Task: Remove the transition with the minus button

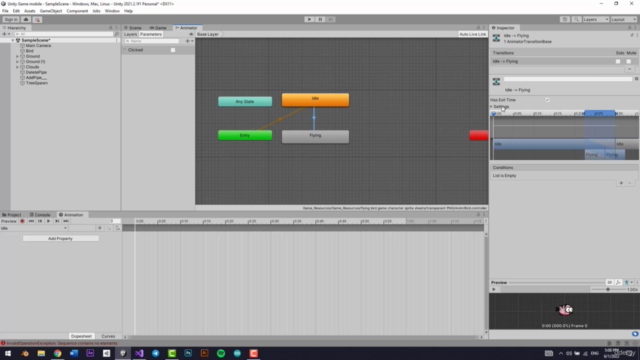Action: (x=629, y=69)
